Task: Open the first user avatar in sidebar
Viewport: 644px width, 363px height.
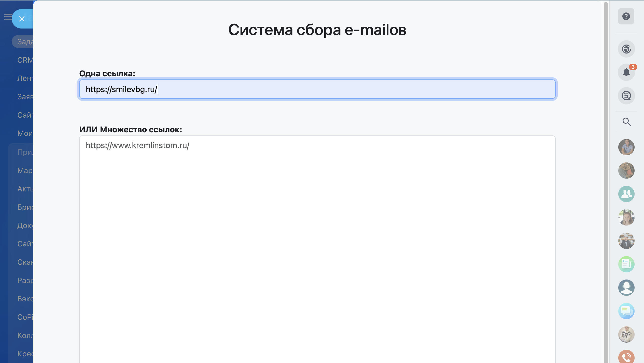Action: (x=626, y=147)
